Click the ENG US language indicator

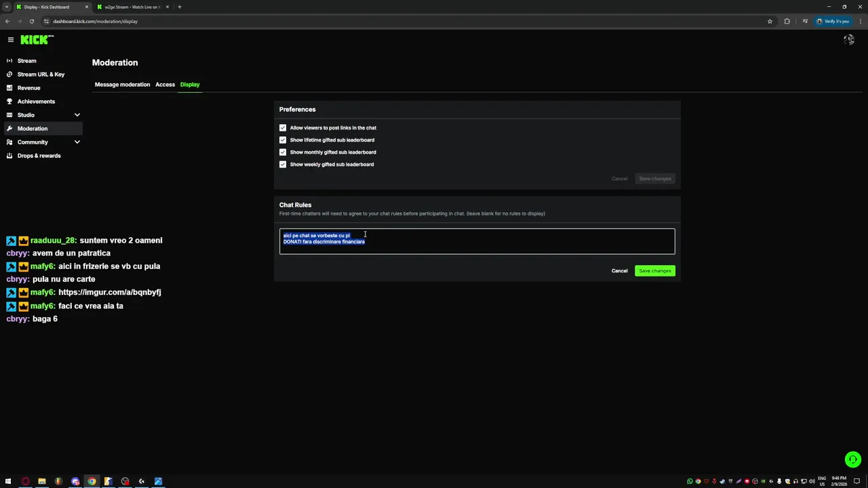(823, 481)
